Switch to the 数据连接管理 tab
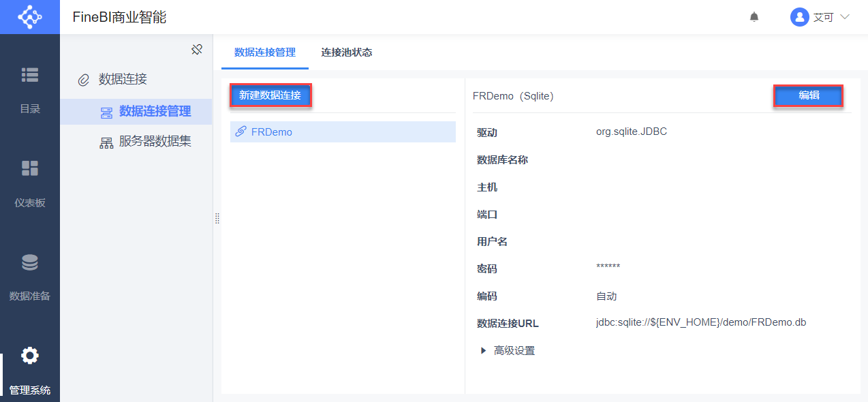Image resolution: width=868 pixels, height=402 pixels. [265, 52]
